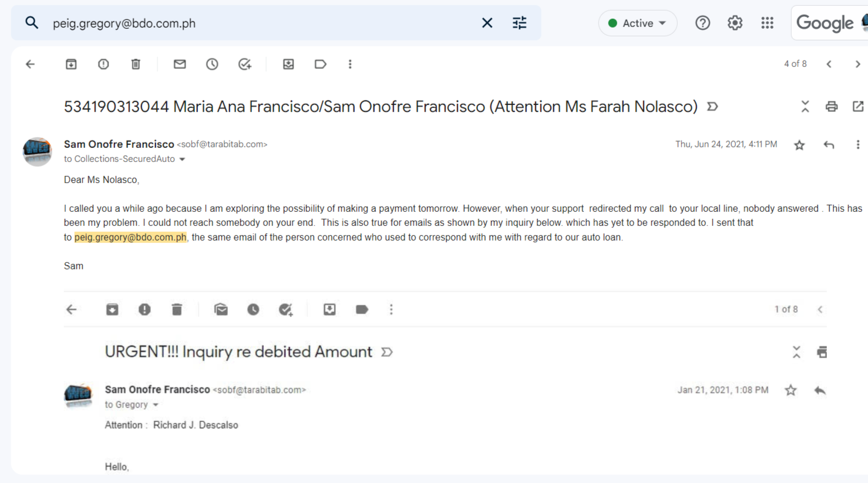Click move-to icon in quoted toolbar
This screenshot has height=483, width=868.
pos(329,309)
